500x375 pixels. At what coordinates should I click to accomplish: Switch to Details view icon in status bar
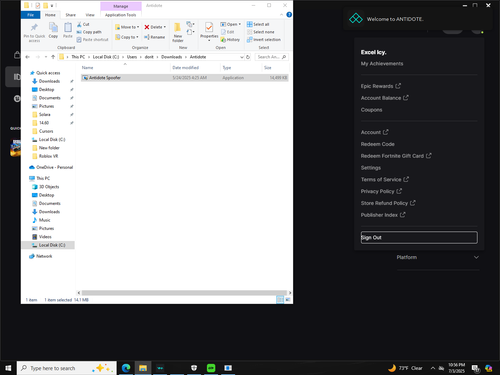pos(280,300)
